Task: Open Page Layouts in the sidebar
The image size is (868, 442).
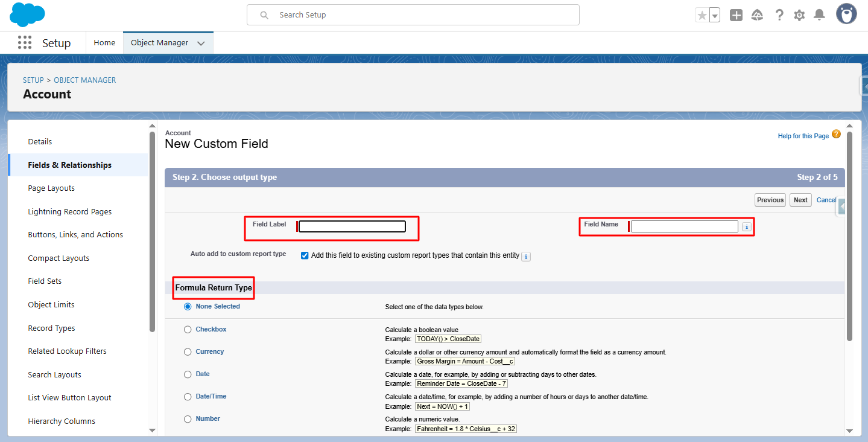Action: 51,188
